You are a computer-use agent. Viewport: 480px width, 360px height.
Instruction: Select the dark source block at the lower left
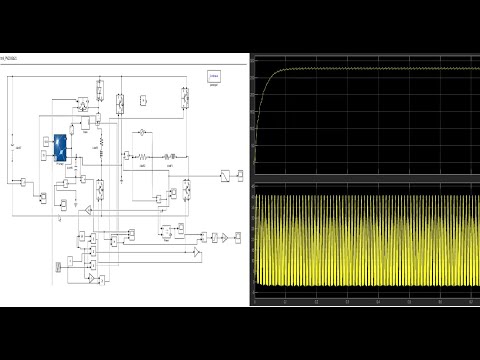[x=58, y=267]
